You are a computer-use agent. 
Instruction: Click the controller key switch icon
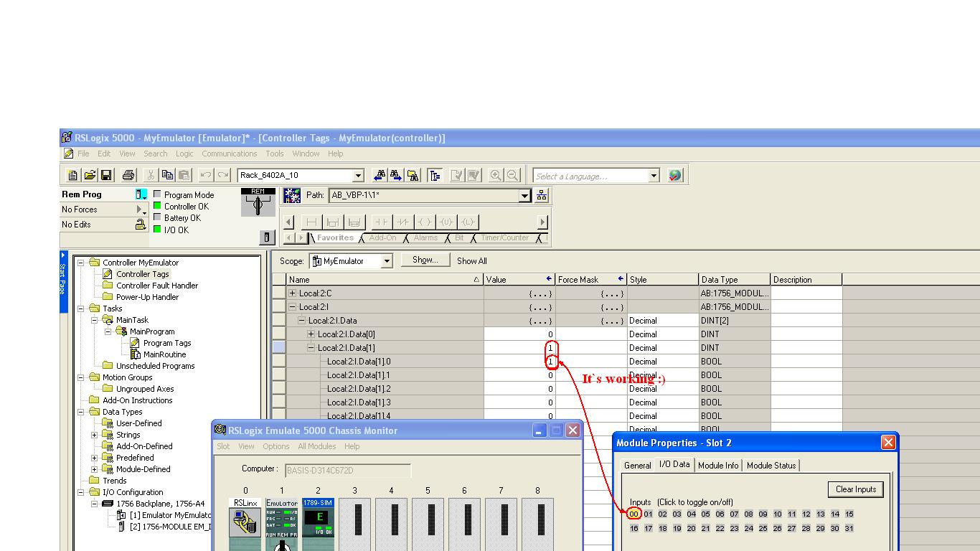pyautogui.click(x=258, y=202)
